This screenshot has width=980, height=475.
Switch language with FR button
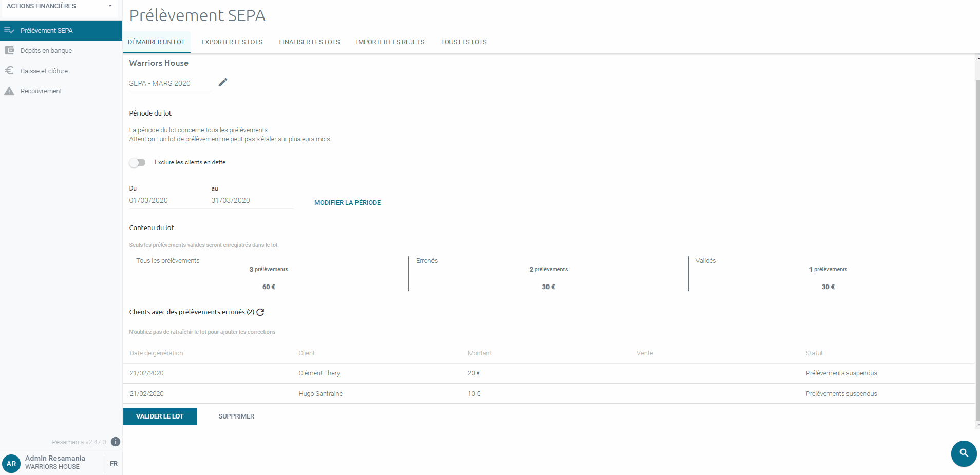(x=114, y=464)
